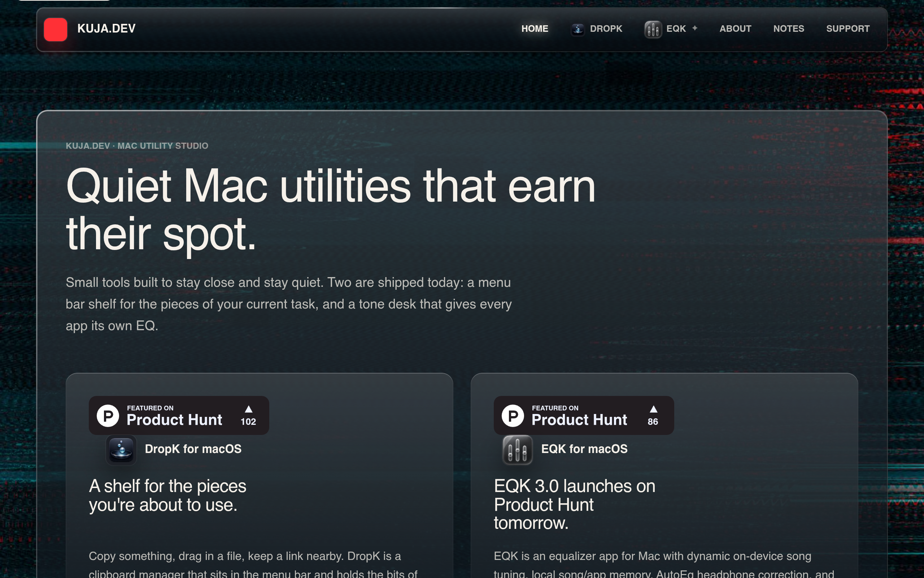Open the ABOUT nav item
The width and height of the screenshot is (924, 578).
pyautogui.click(x=735, y=29)
